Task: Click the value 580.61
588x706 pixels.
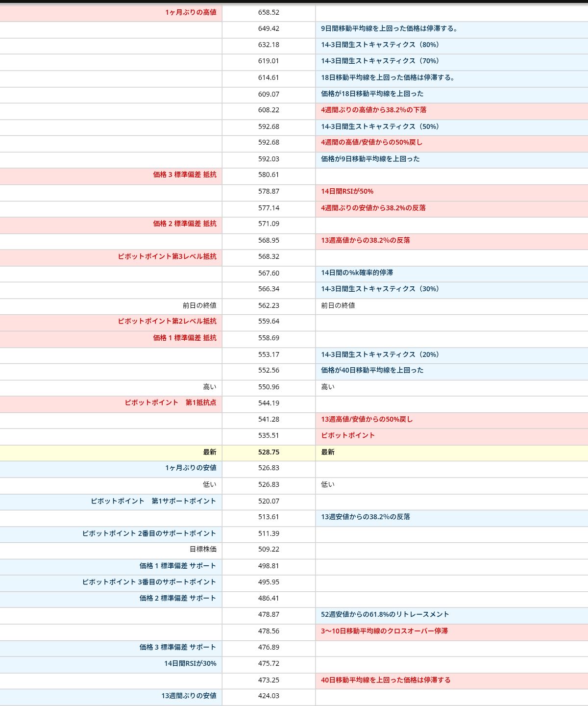Action: [269, 175]
